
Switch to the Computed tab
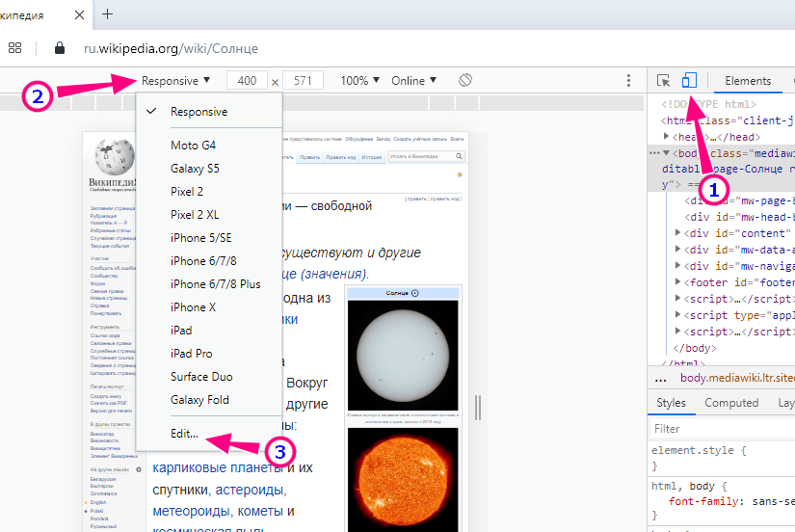click(731, 403)
